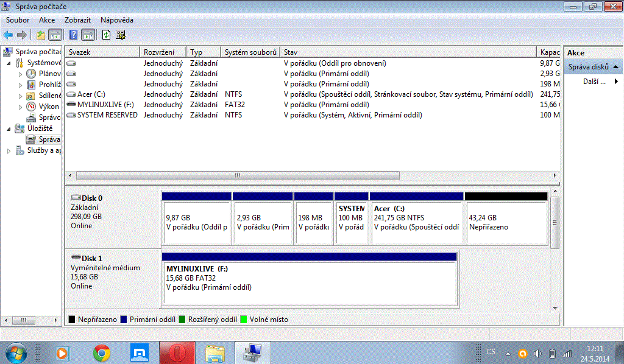Select the SYSTEM RESERVED volume row
The height and width of the screenshot is (364, 624).
313,115
